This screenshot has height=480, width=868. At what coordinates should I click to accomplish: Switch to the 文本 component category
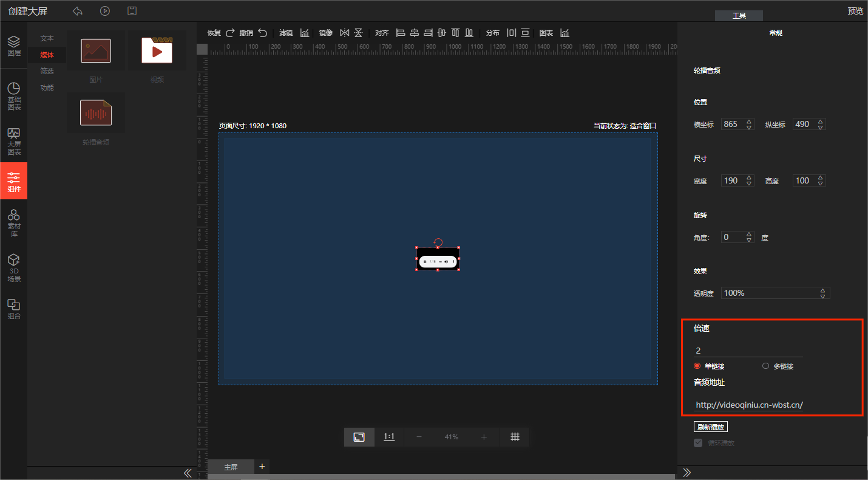47,38
